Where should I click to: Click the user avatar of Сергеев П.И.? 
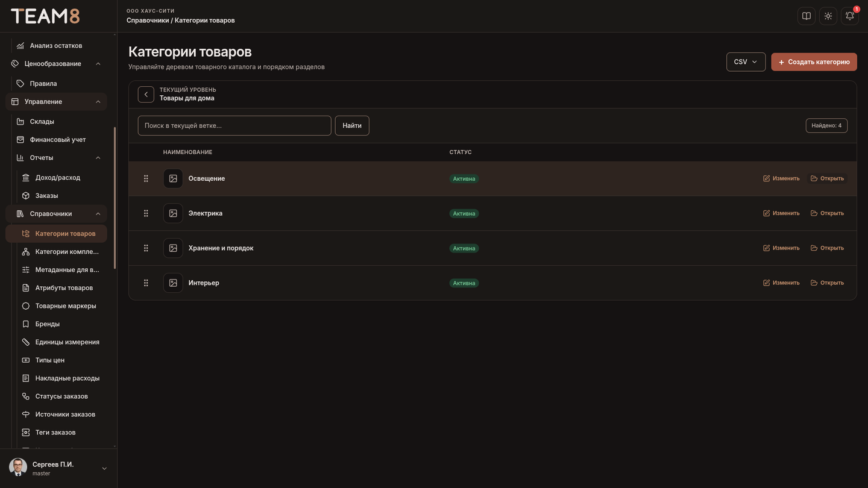[x=18, y=468]
